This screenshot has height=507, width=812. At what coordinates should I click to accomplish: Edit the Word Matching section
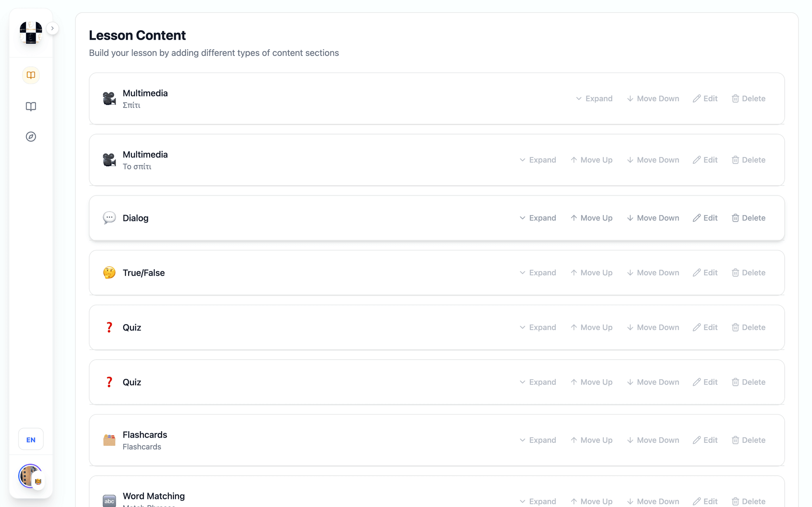tap(705, 501)
